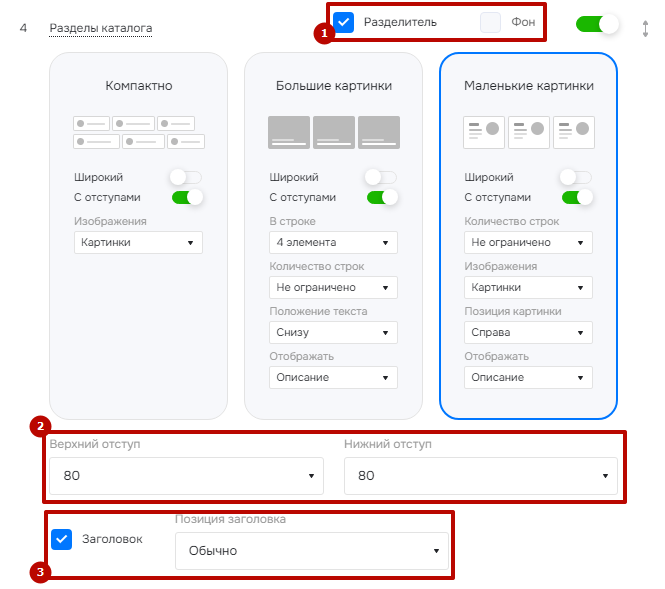Select the Компактно layout preview icon
The height and width of the screenshot is (589, 665).
point(139,132)
